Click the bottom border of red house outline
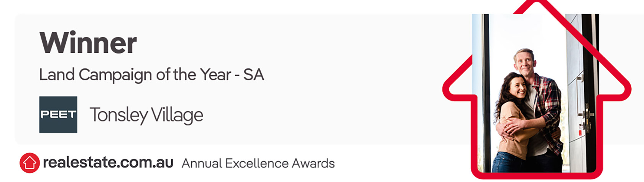Viewport: 644px width, 182px height. (x=537, y=176)
